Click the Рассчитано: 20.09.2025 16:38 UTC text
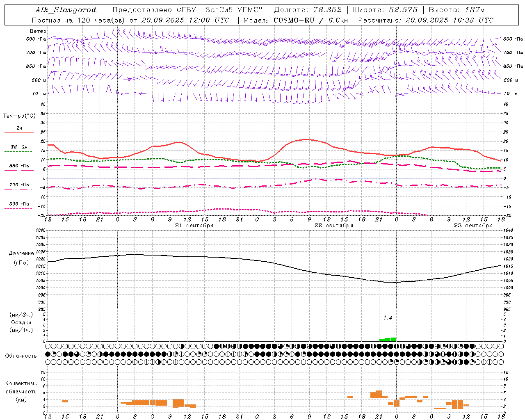This screenshot has width=525, height=420. (x=426, y=20)
